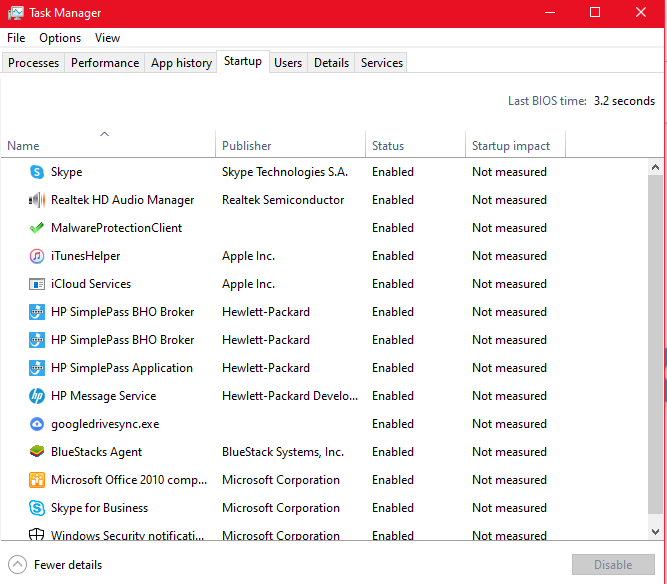Screen dimensions: 667x584
Task: Click the iCloud Services icon
Action: [x=37, y=284]
